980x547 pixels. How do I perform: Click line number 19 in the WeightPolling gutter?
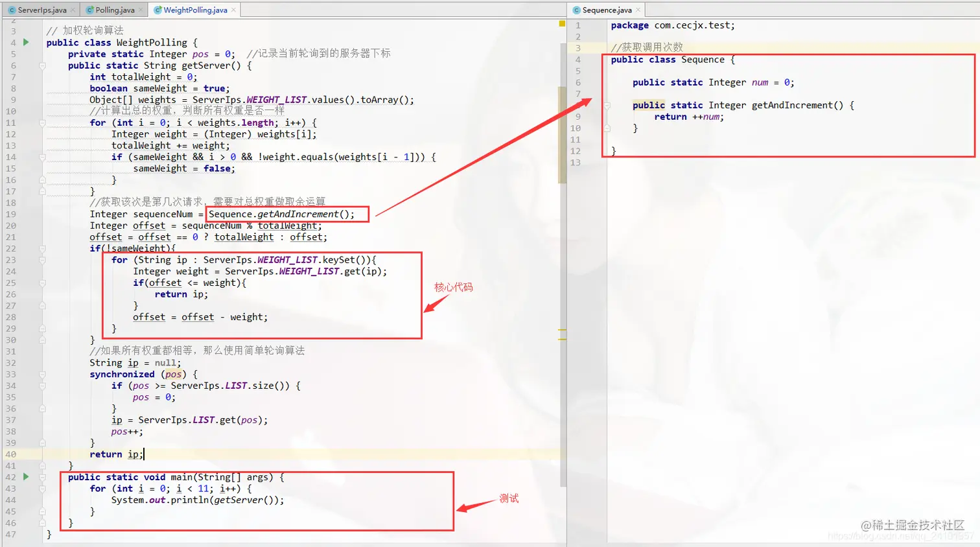tap(10, 214)
